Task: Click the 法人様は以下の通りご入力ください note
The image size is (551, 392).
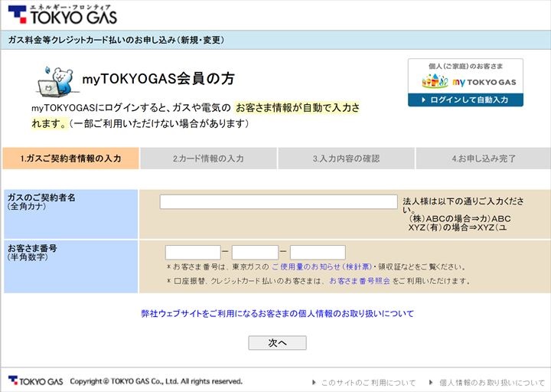Action: [463, 205]
